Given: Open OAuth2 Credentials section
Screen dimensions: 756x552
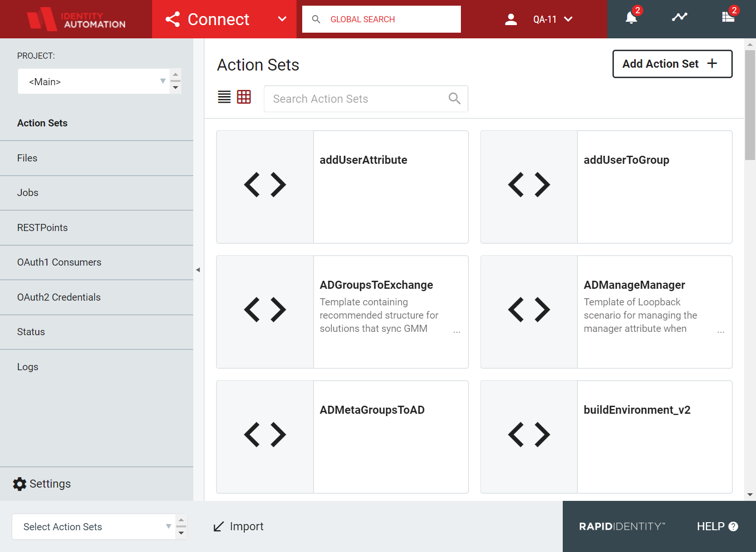Looking at the screenshot, I should (97, 297).
